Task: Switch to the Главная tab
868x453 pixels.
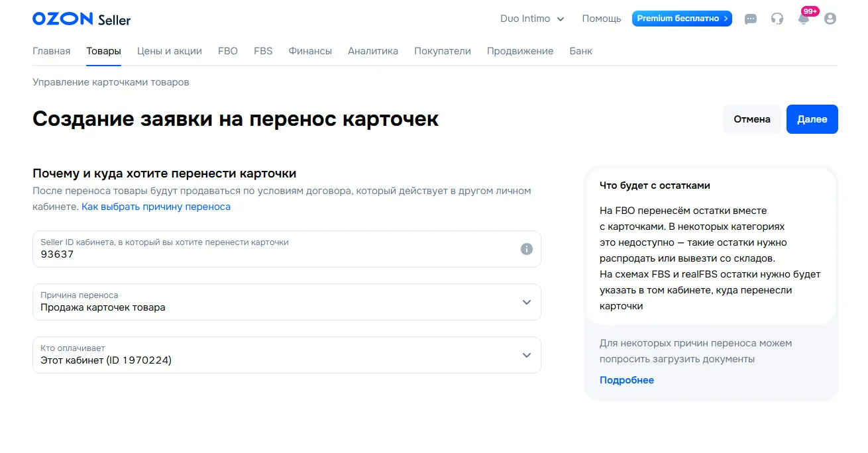Action: pyautogui.click(x=51, y=50)
